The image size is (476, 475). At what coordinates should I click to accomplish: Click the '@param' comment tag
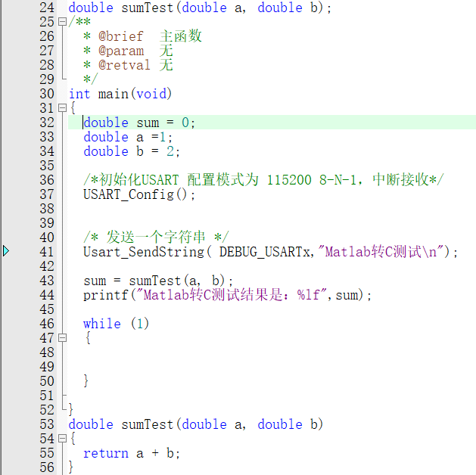(x=121, y=51)
